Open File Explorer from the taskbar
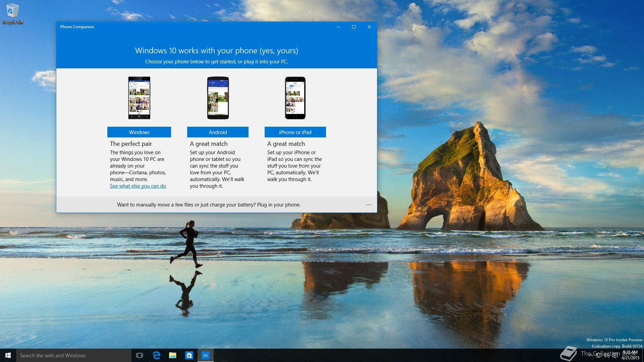 click(173, 355)
